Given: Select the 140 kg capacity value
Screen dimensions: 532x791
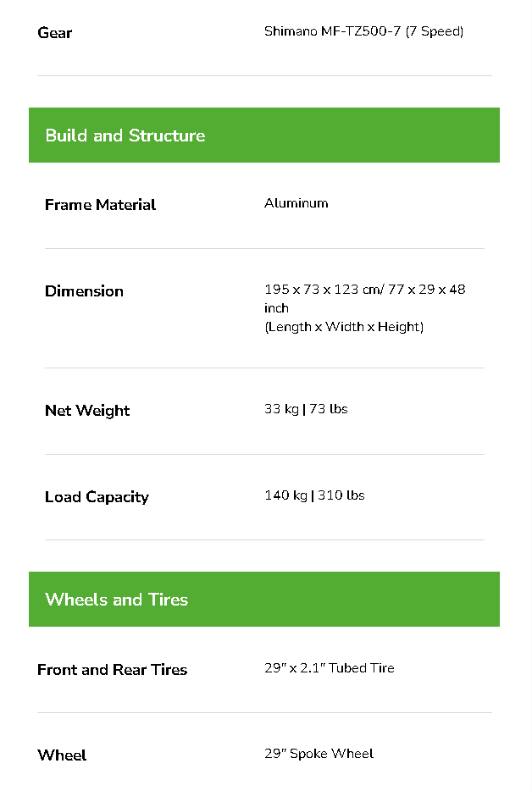Looking at the screenshot, I should click(285, 495).
